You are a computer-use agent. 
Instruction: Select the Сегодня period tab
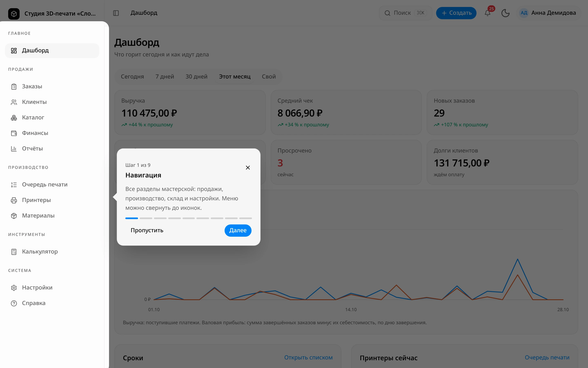click(133, 77)
